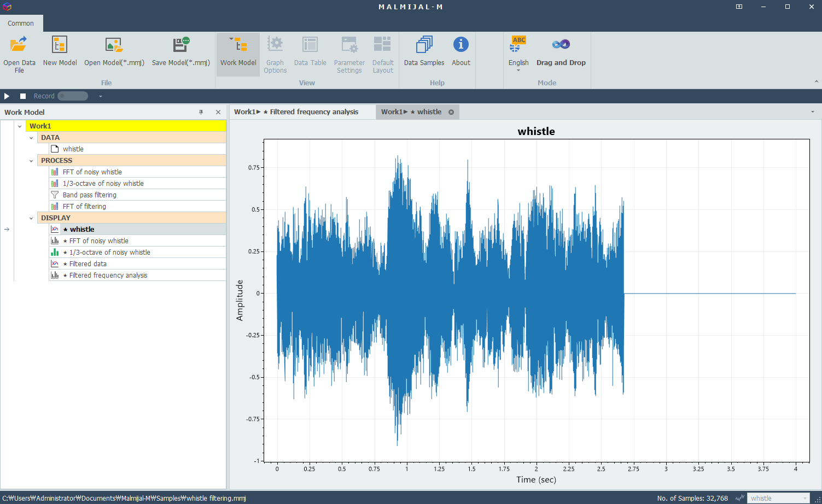Stop playback with the stop button
This screenshot has height=504, width=822.
coord(23,96)
